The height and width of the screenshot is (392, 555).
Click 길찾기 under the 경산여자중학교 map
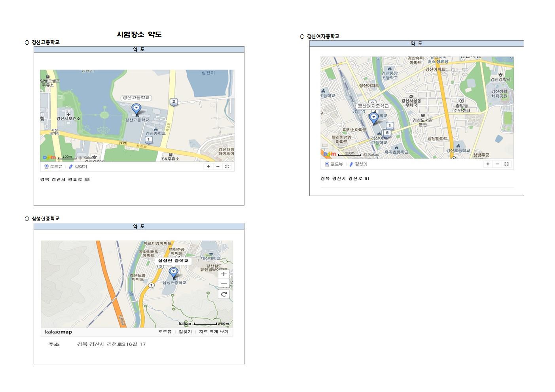358,164
